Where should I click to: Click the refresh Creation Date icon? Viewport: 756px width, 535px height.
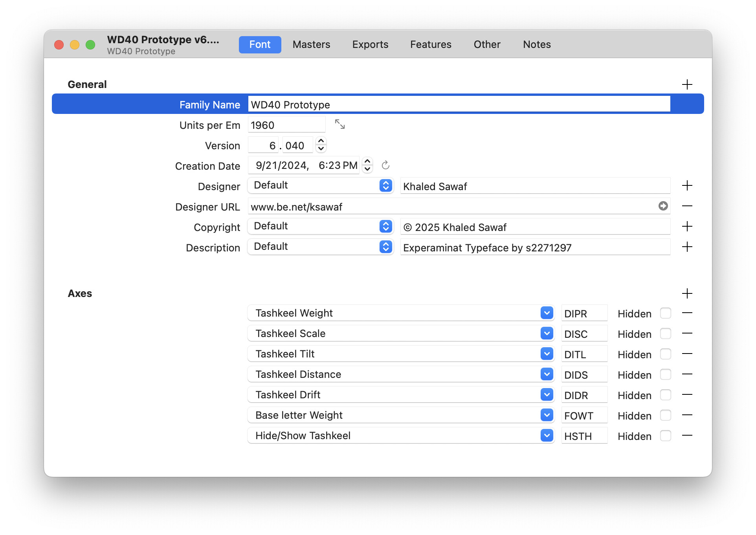(x=385, y=165)
